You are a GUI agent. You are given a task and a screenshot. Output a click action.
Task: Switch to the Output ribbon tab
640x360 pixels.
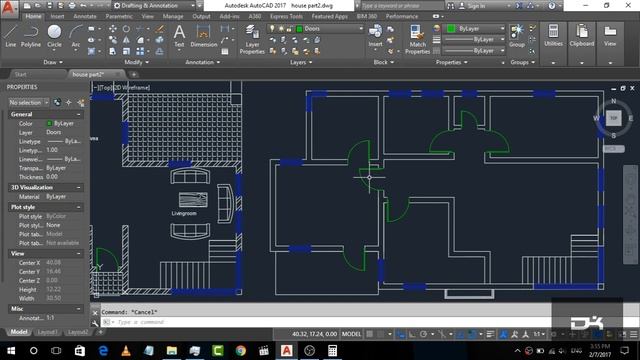point(201,16)
